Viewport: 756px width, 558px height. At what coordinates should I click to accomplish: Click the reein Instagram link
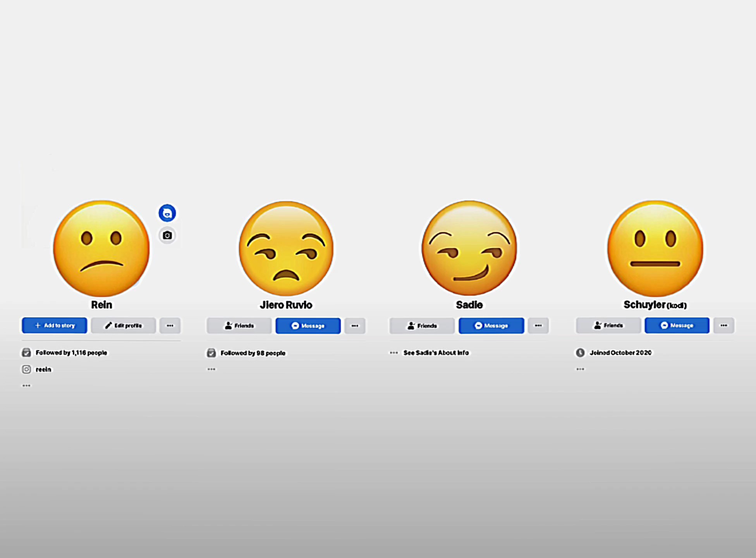tap(43, 369)
